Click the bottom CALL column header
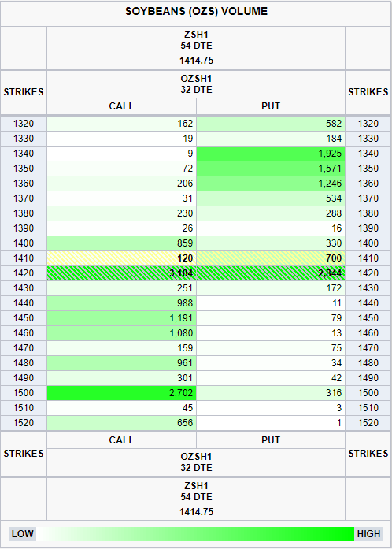Image resolution: width=392 pixels, height=549 pixels. [121, 440]
